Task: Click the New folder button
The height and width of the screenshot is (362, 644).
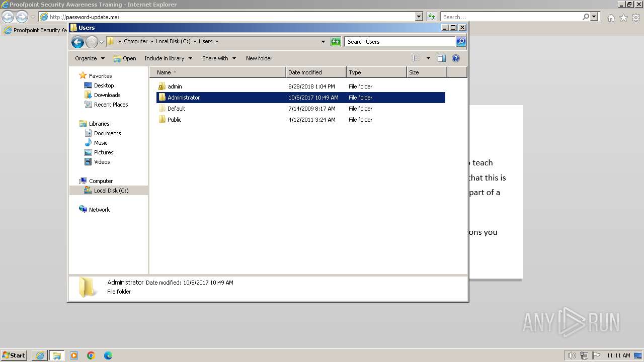Action: click(259, 58)
